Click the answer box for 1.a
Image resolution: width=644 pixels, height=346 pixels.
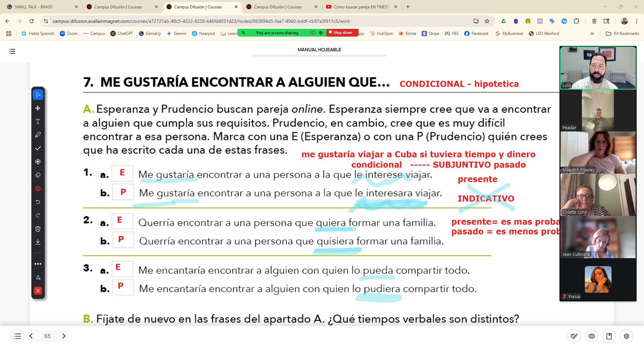point(122,173)
